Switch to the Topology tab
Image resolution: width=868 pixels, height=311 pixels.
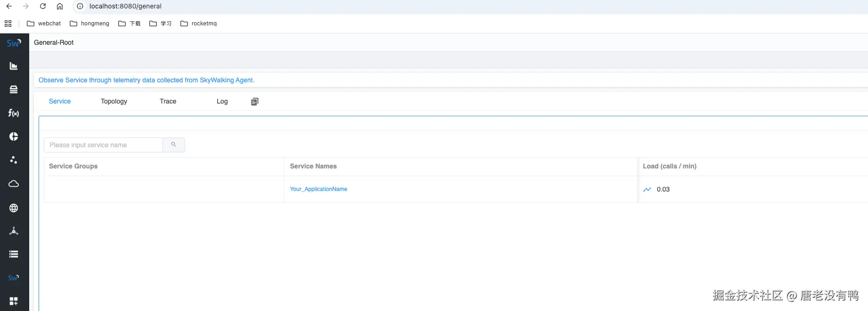[x=114, y=101]
